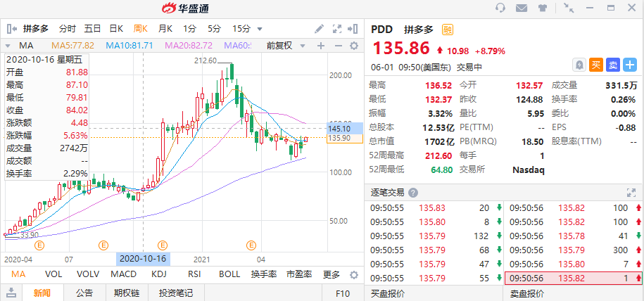Hide the right quote panel icon

pos(353,29)
